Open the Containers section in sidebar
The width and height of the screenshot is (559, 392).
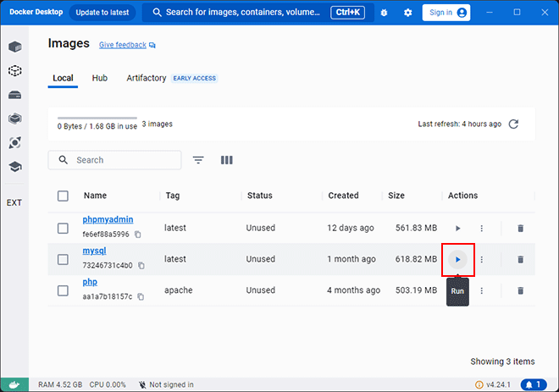point(14,47)
